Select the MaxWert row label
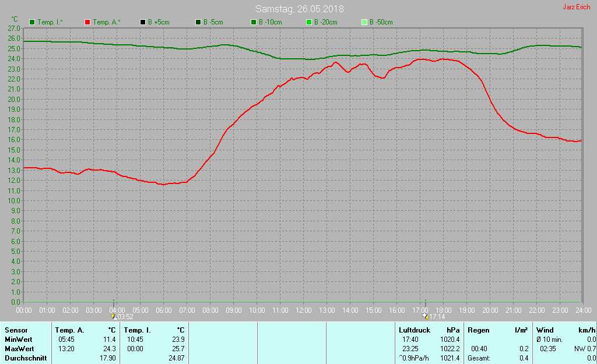Screen dimensions: 597x364 (19, 349)
